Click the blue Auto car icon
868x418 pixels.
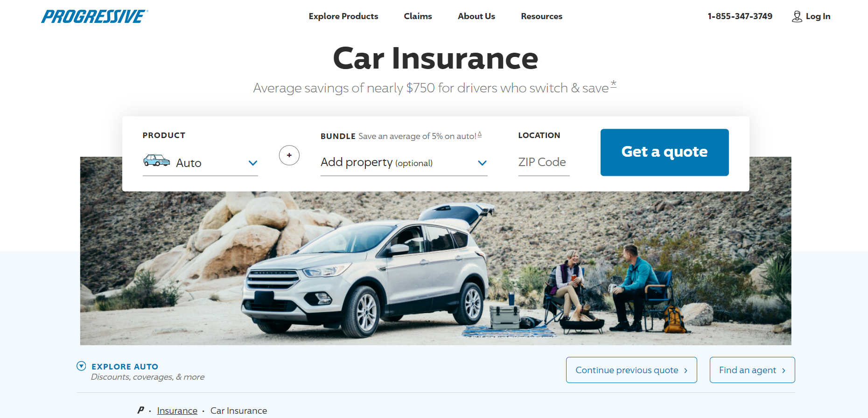click(x=157, y=160)
